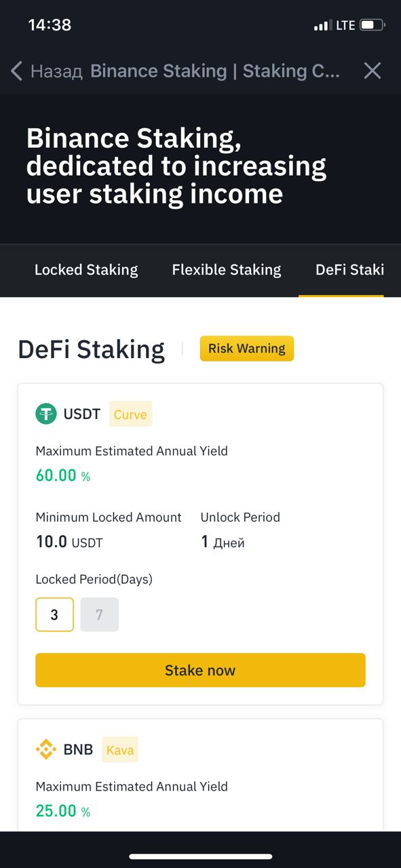Click the Stake now button

click(200, 670)
